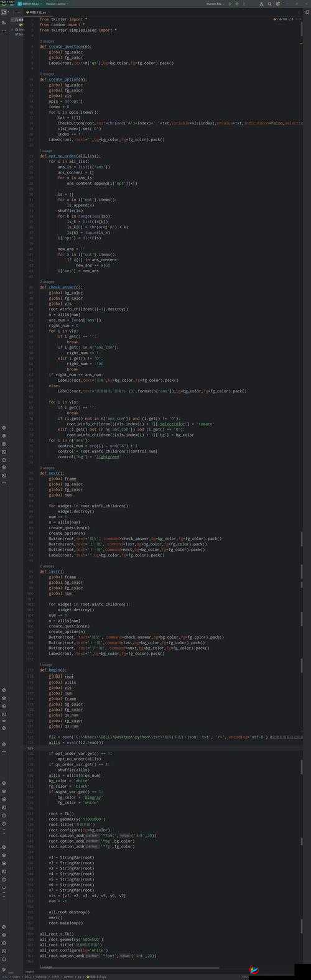Image resolution: width=311 pixels, height=980 pixels.
Task: Place cursor on 'def begin():' line
Action: coord(53,670)
